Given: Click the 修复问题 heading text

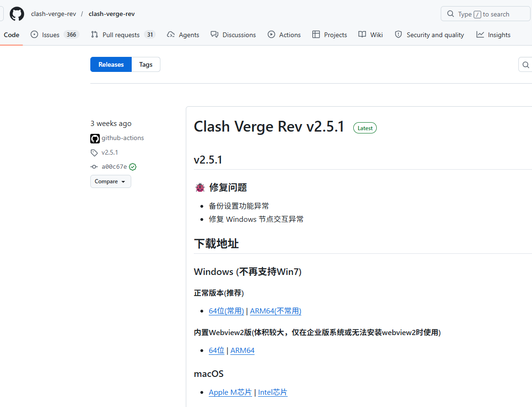Looking at the screenshot, I should click(x=228, y=188).
